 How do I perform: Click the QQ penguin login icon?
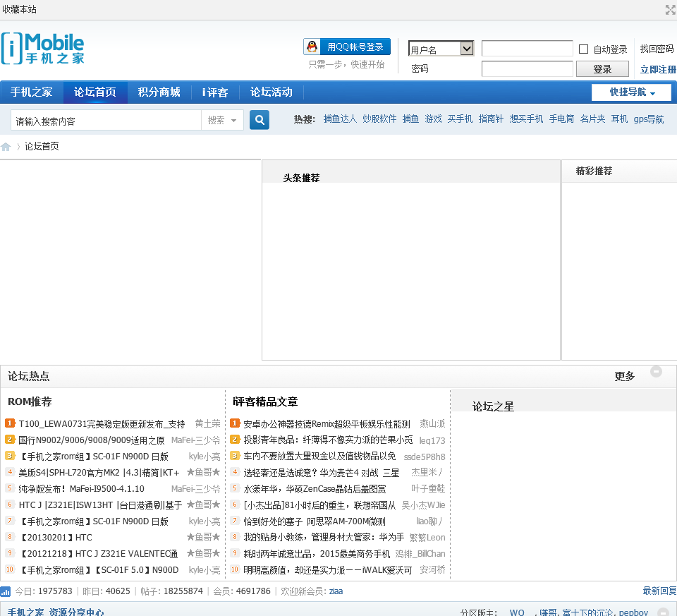(312, 47)
